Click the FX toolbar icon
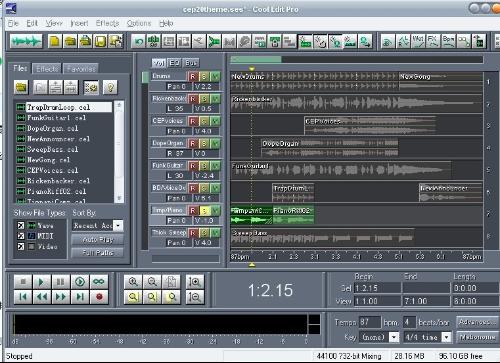 point(433,42)
